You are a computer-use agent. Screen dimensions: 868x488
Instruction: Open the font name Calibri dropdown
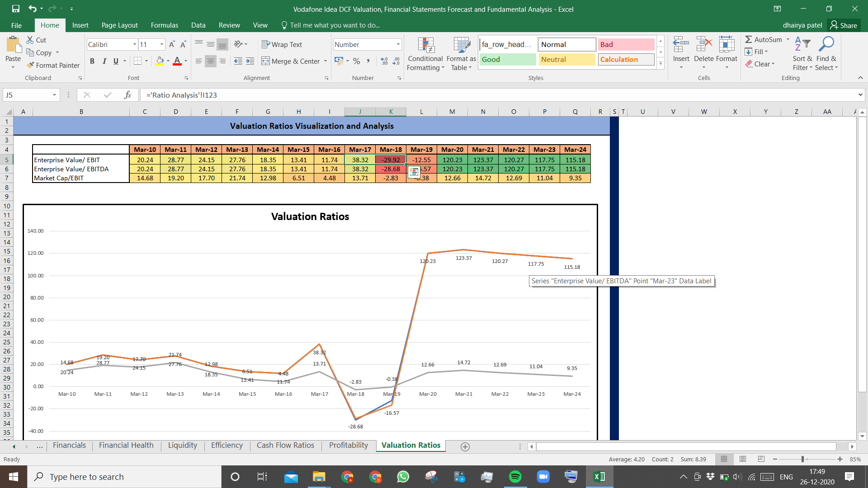134,44
